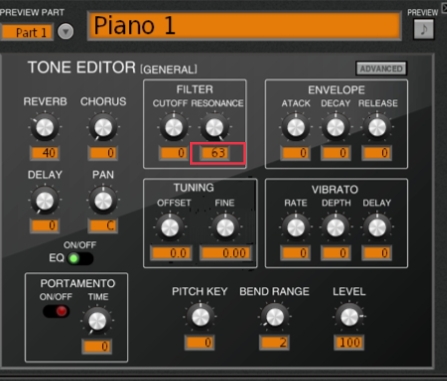This screenshot has height=381, width=447.
Task: Click the ADVANCED button
Action: [x=381, y=69]
